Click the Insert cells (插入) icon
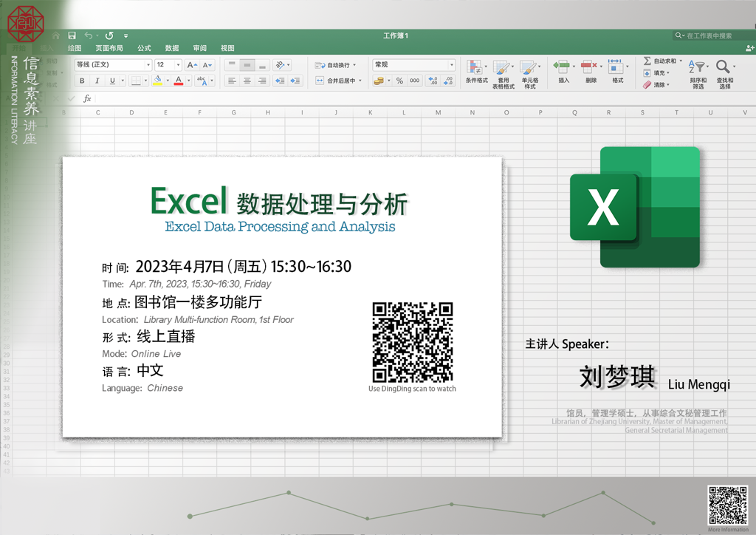The height and width of the screenshot is (535, 756). coord(563,67)
